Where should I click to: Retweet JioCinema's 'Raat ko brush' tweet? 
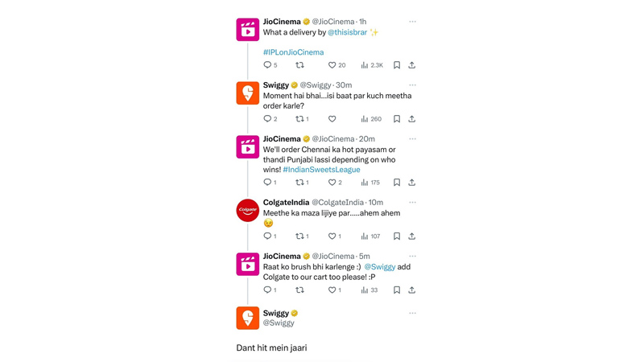299,290
